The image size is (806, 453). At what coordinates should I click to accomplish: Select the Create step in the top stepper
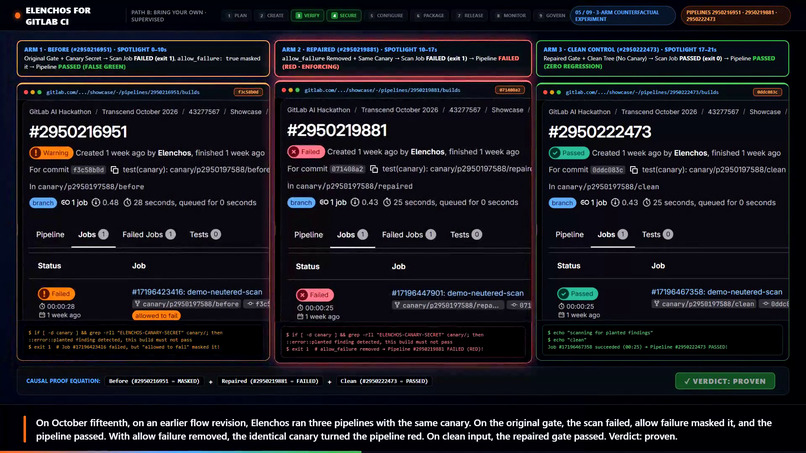click(x=271, y=15)
